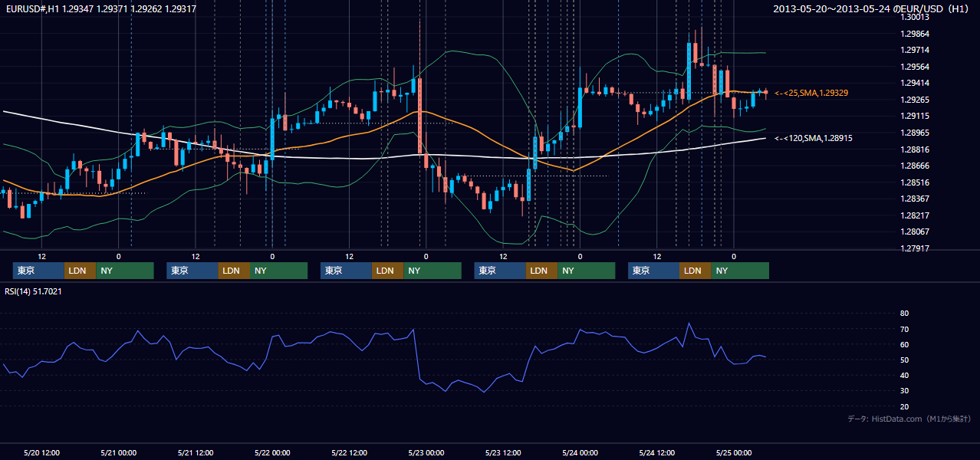Click the RSI(14) 51.7021 indicator label
This screenshot has width=980, height=460.
34,291
